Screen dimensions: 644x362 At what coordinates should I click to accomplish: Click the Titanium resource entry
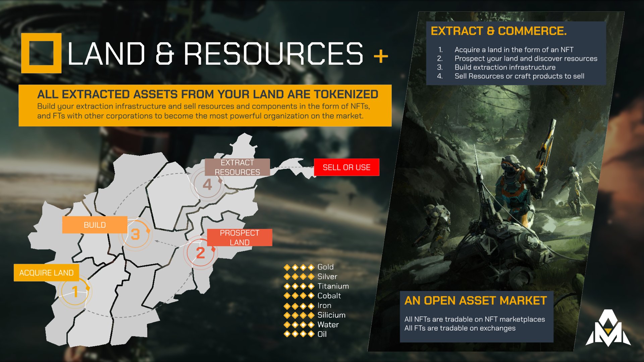click(316, 286)
